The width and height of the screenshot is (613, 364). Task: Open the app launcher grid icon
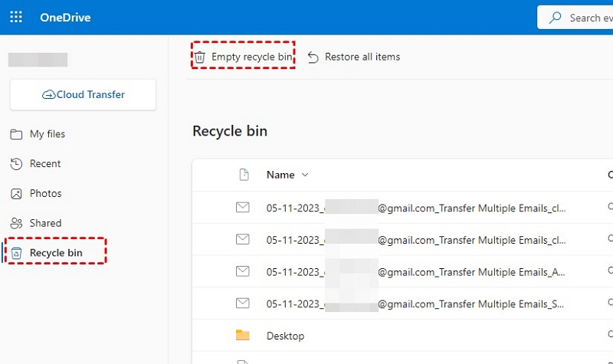pyautogui.click(x=16, y=17)
